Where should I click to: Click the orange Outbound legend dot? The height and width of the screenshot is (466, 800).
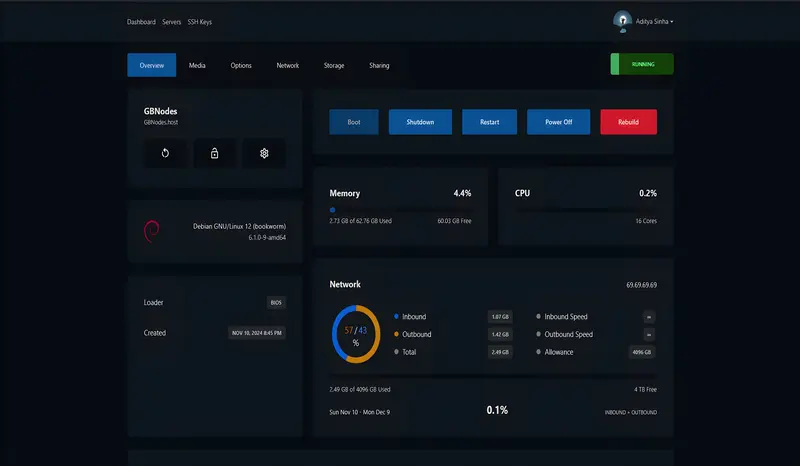click(x=396, y=334)
